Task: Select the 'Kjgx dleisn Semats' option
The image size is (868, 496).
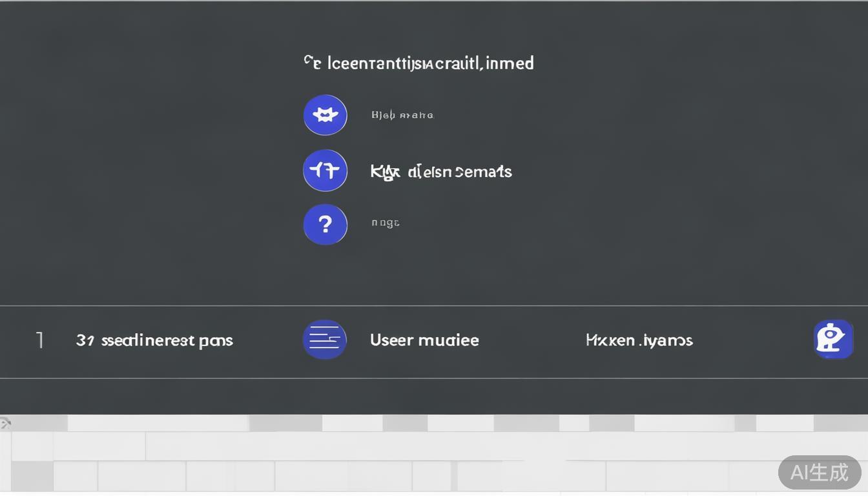Action: 441,172
